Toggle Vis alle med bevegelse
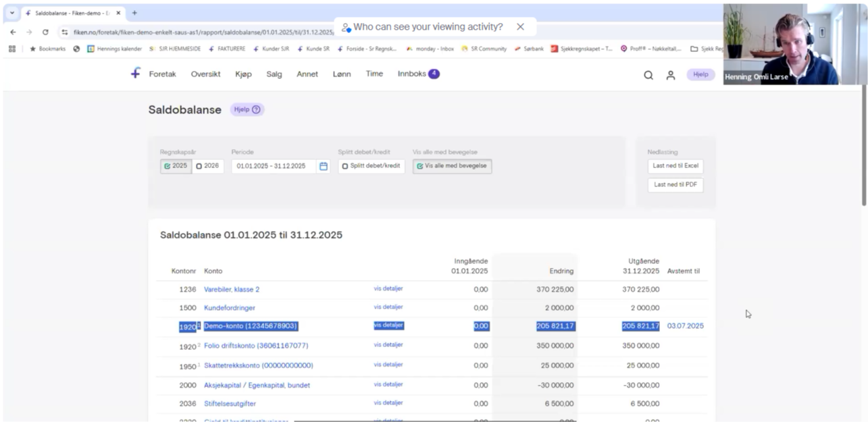Image resolution: width=868 pixels, height=422 pixels. [x=452, y=166]
